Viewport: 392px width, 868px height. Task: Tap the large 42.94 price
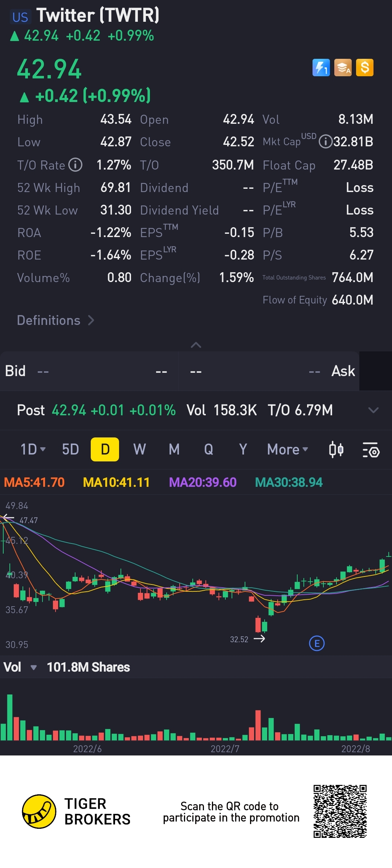(49, 69)
